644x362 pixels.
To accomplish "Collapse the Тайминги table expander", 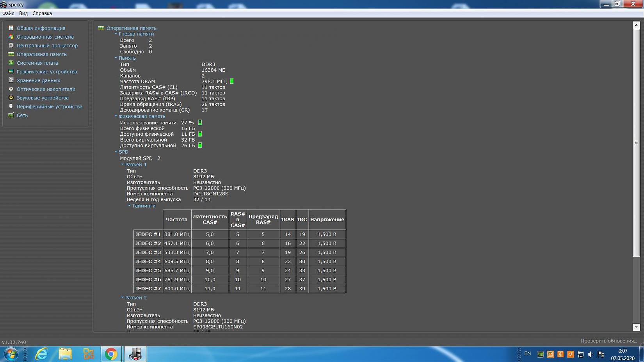I will pos(129,206).
